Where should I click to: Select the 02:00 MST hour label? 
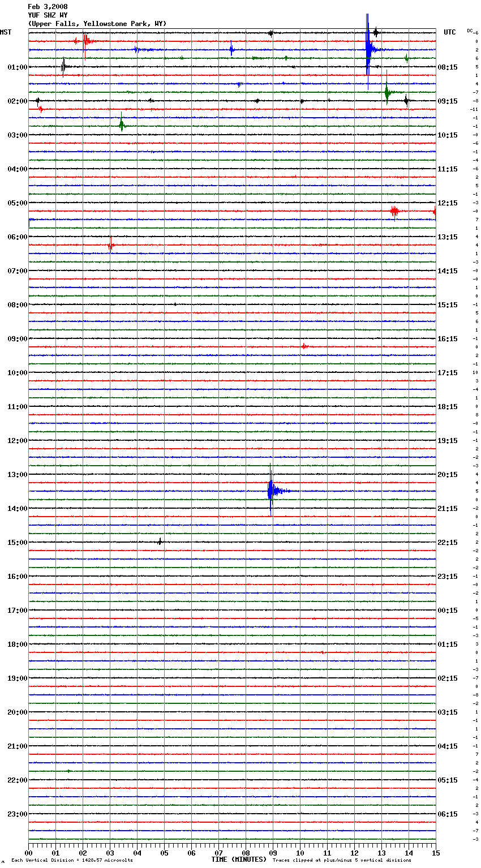pyautogui.click(x=18, y=101)
